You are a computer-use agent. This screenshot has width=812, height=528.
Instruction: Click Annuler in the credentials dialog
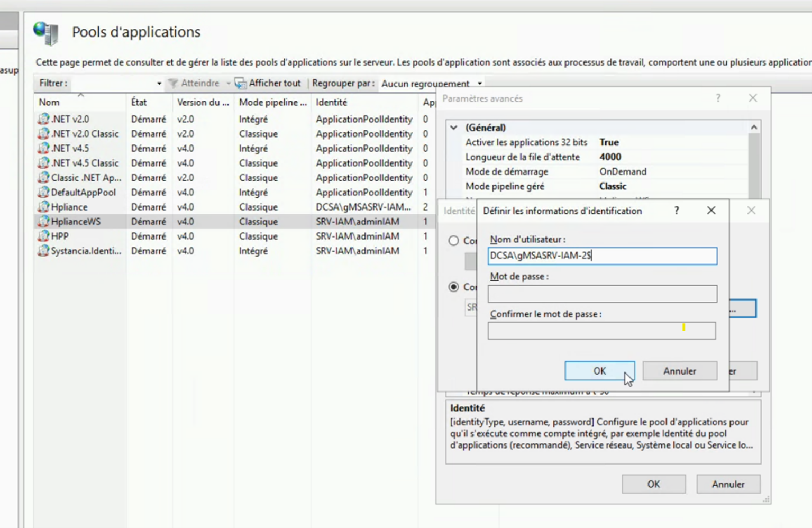[680, 371]
